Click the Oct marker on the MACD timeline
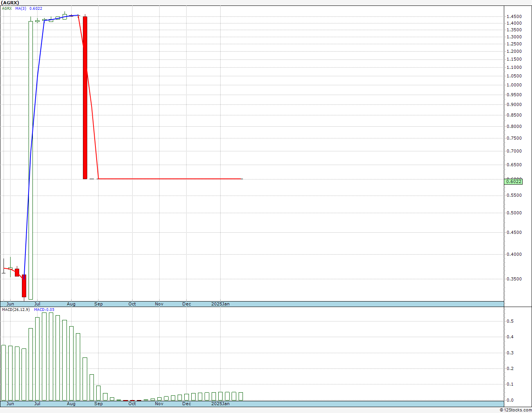This screenshot has height=413, width=532. point(132,404)
